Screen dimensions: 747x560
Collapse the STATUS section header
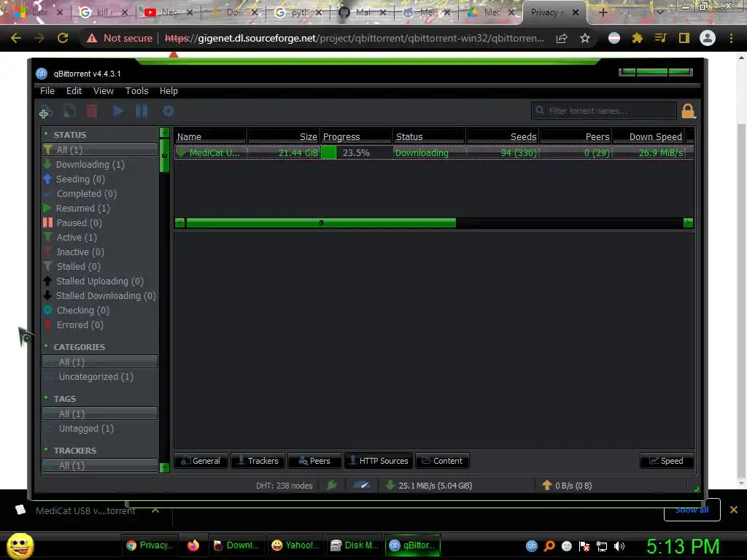[x=69, y=135]
